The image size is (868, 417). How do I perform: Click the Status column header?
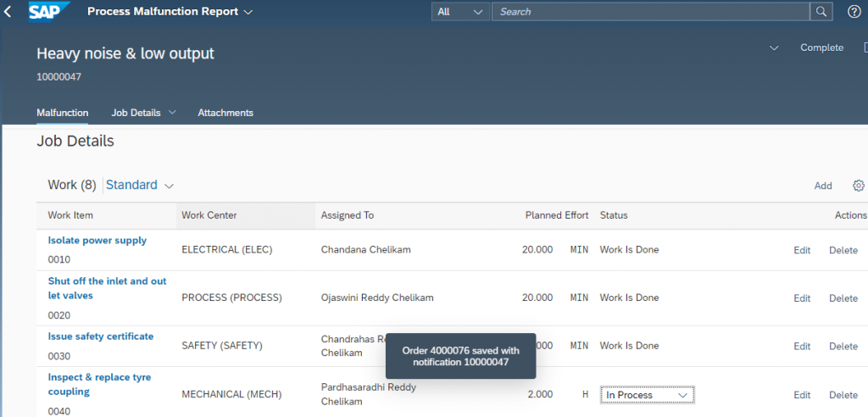pos(614,215)
